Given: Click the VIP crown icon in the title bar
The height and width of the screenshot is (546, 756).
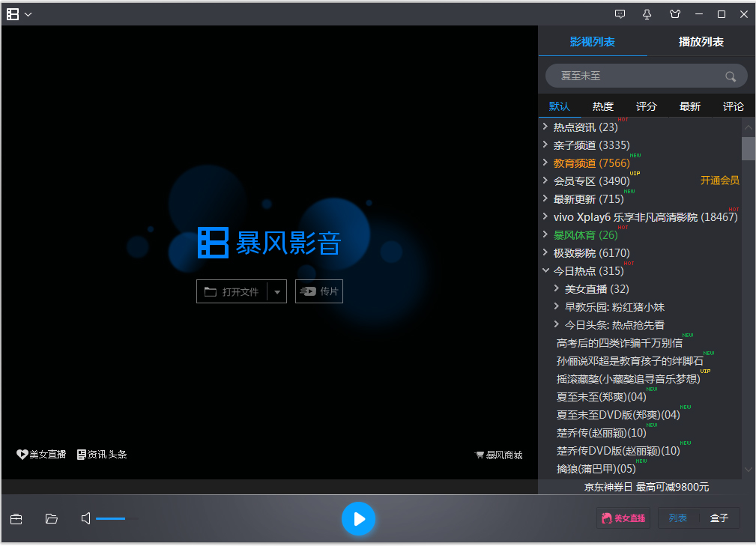Looking at the screenshot, I should (x=674, y=13).
